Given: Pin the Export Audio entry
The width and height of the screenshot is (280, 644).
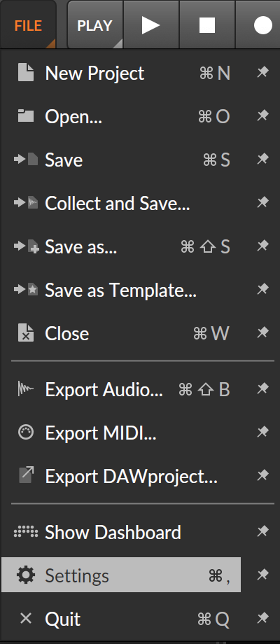Looking at the screenshot, I should pyautogui.click(x=262, y=388).
